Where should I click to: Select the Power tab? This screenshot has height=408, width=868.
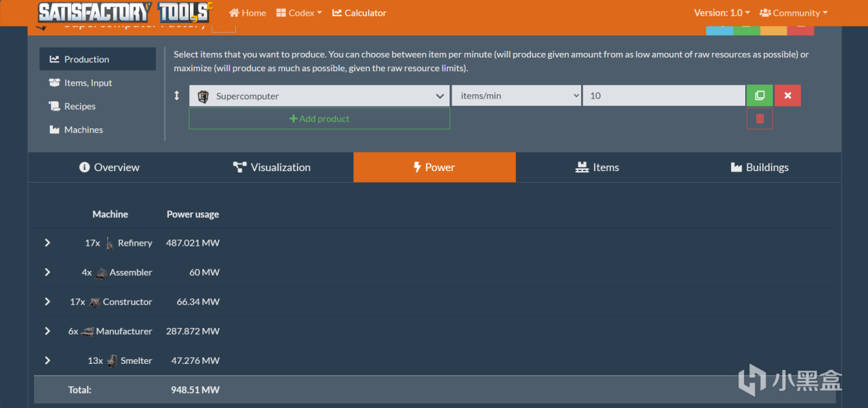click(435, 167)
